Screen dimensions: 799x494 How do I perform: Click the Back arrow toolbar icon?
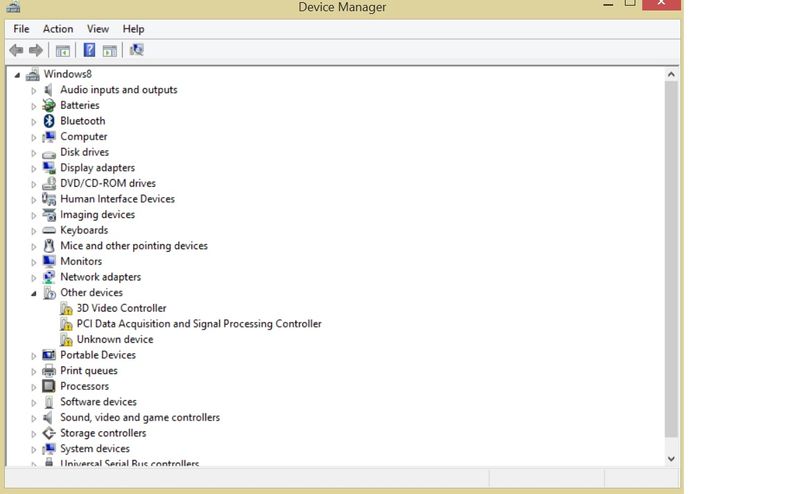tap(16, 50)
